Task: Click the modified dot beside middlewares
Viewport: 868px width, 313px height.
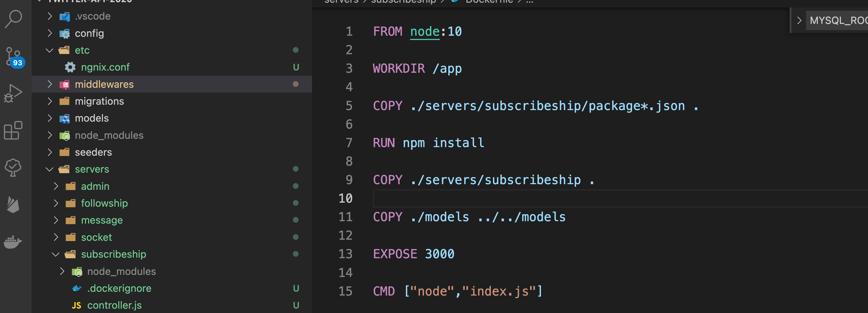Action: 295,84
